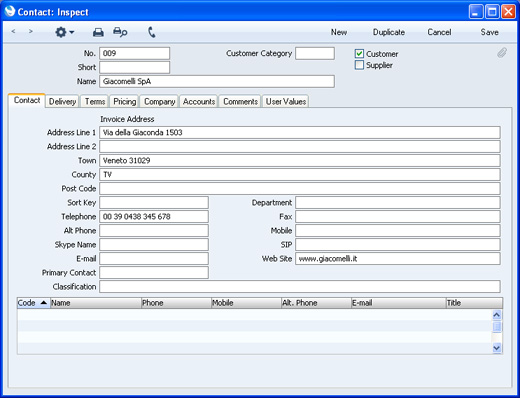Click the contact list scroll up arrow
This screenshot has height=398, width=520.
497,315
